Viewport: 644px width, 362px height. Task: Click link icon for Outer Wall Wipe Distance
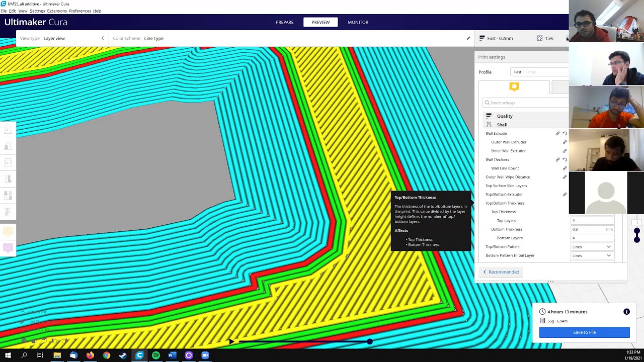coord(565,177)
